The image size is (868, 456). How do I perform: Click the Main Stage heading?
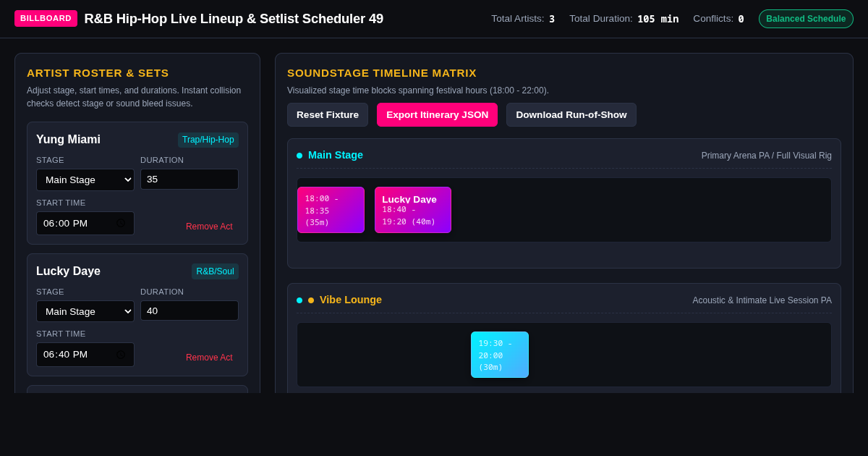(x=336, y=155)
